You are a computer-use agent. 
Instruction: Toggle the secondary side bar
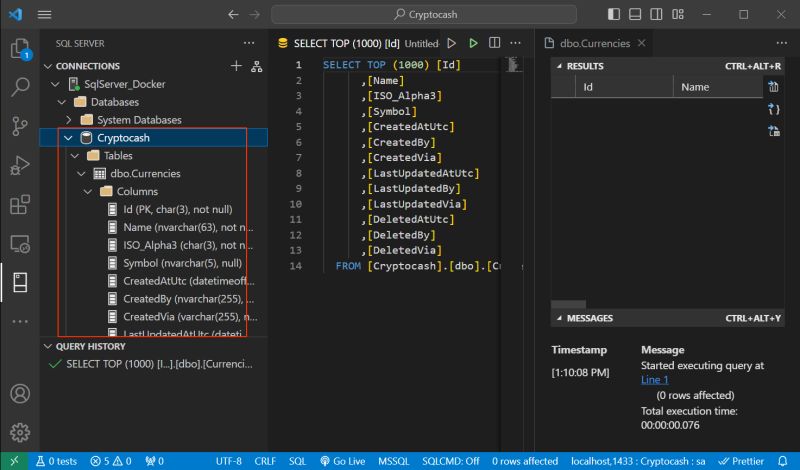657,14
